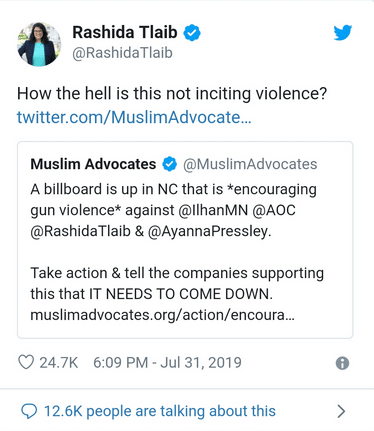Click Rashida Tlaib's verified badge
The height and width of the screenshot is (431, 374).
192,33
